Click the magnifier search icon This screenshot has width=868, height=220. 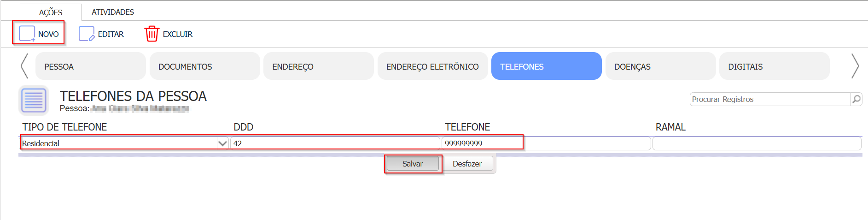(856, 99)
